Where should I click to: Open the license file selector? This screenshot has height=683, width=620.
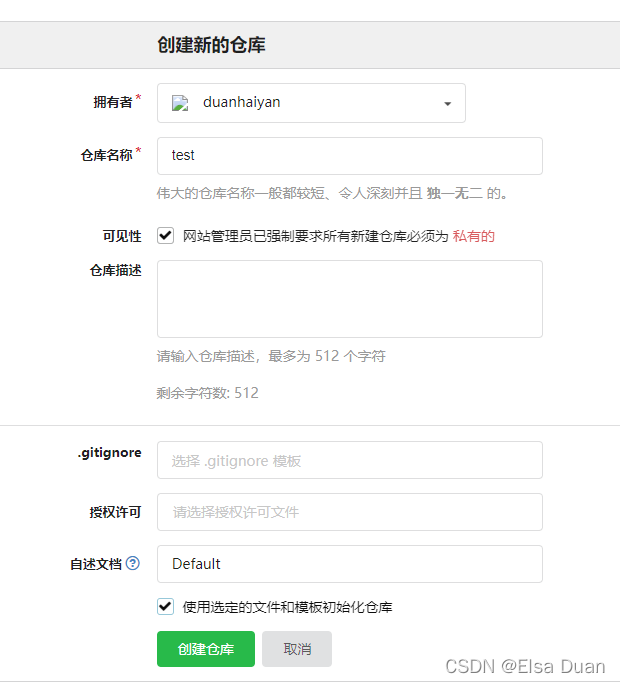[x=349, y=512]
